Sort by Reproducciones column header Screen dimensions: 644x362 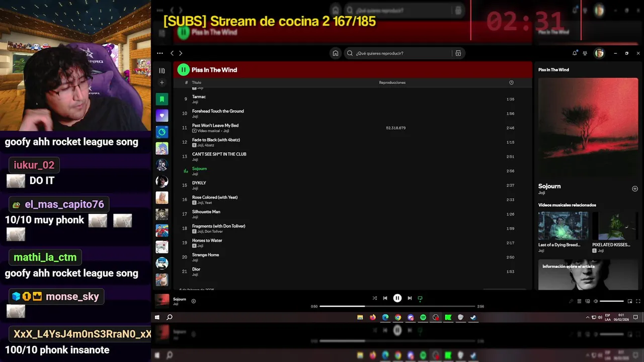(392, 82)
